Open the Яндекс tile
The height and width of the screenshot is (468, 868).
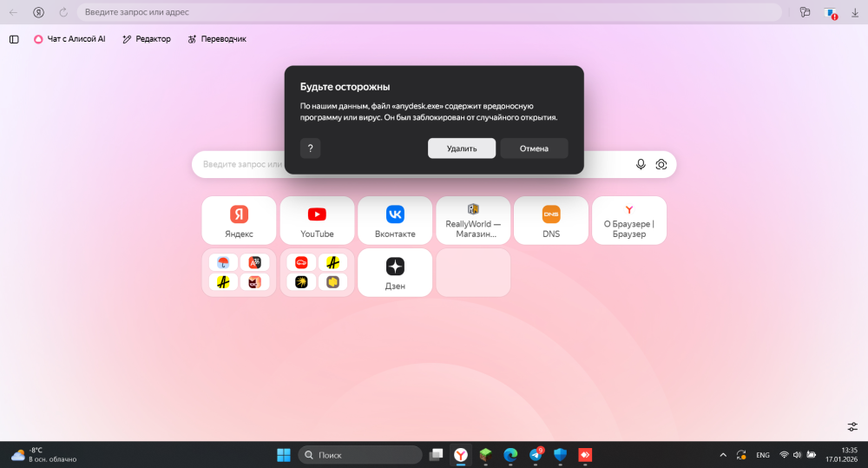pyautogui.click(x=239, y=221)
